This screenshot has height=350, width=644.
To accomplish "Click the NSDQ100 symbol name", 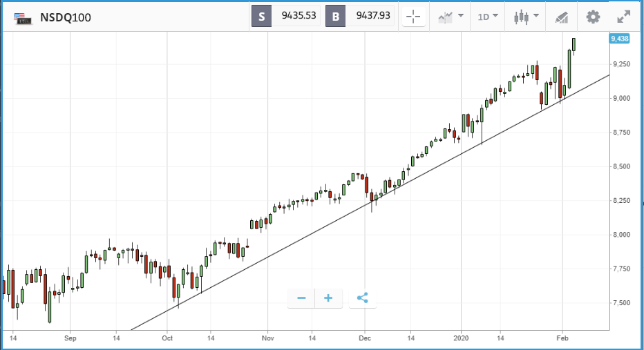I will coord(66,18).
